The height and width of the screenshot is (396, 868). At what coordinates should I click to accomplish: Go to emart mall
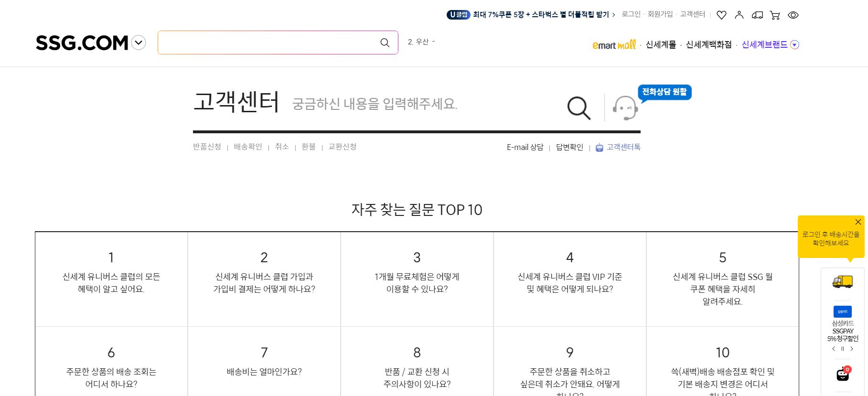coord(614,44)
